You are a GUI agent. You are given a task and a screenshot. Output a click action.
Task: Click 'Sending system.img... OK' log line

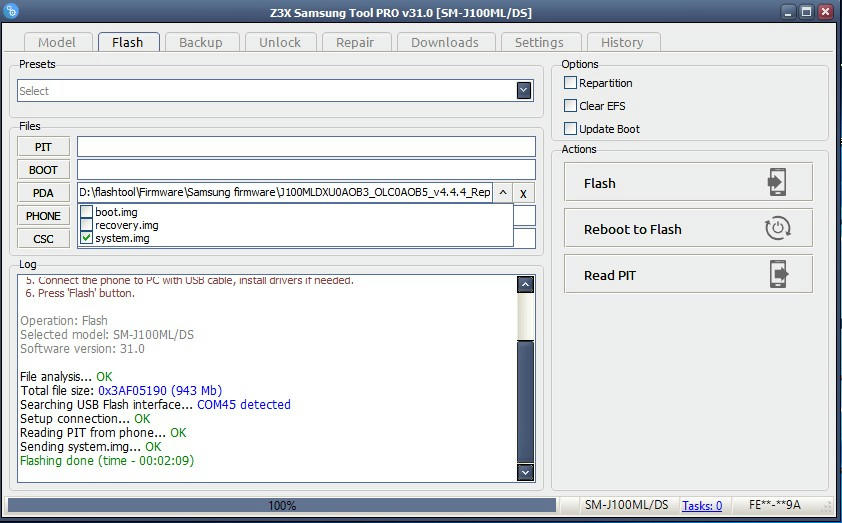[x=91, y=447]
